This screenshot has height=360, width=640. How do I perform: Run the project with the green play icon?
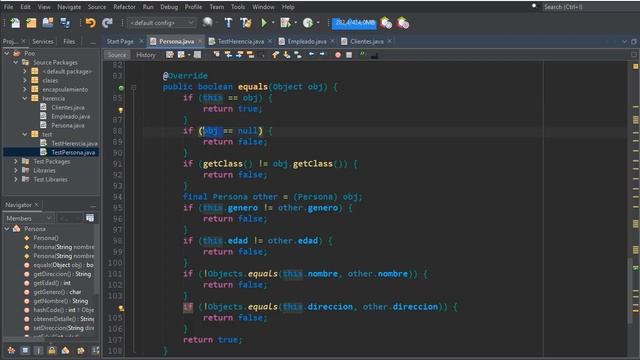(264, 23)
